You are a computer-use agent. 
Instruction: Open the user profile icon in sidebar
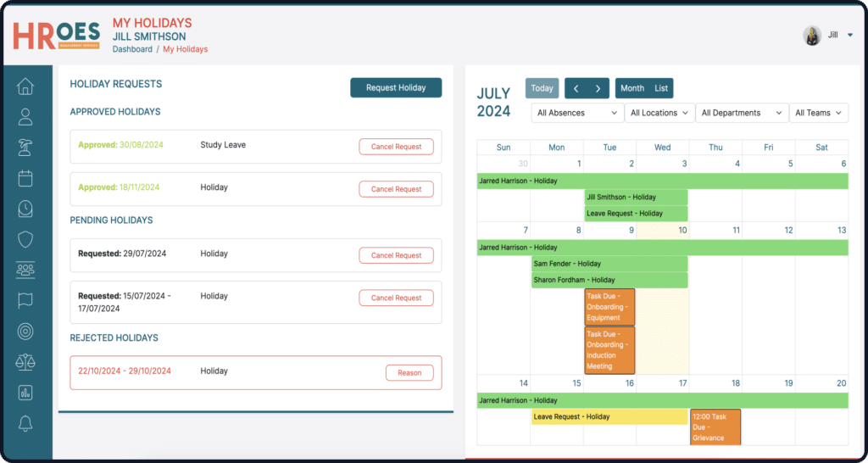[x=25, y=117]
